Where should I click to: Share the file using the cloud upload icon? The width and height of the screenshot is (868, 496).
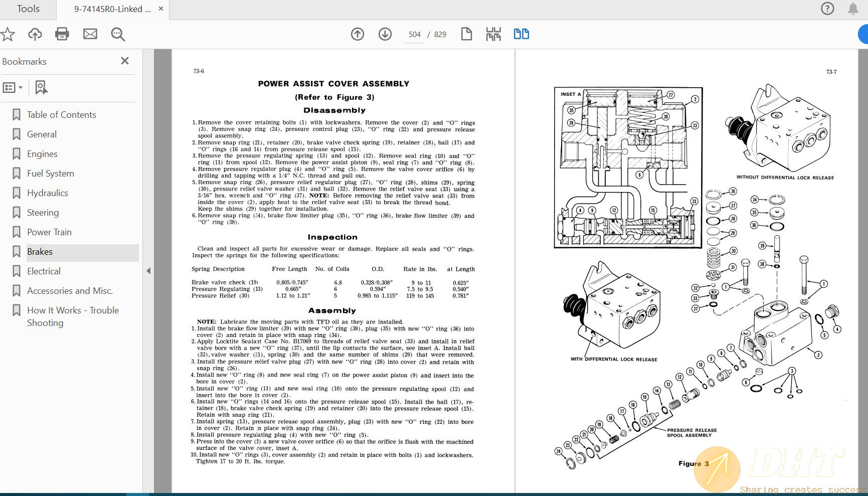[35, 34]
